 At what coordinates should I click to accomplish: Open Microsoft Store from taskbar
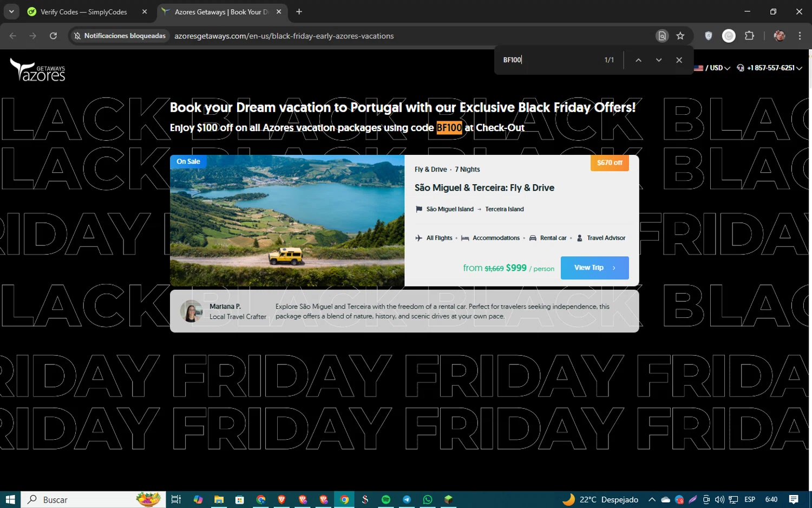click(x=240, y=499)
